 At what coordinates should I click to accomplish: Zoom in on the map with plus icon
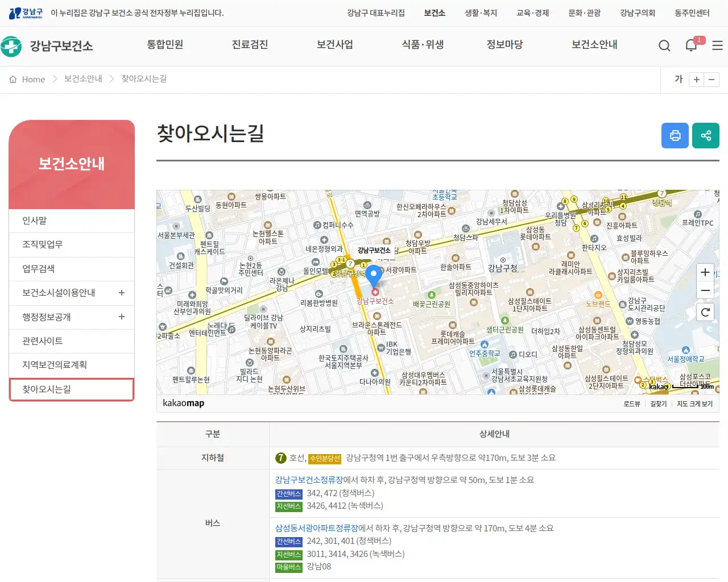coord(705,272)
